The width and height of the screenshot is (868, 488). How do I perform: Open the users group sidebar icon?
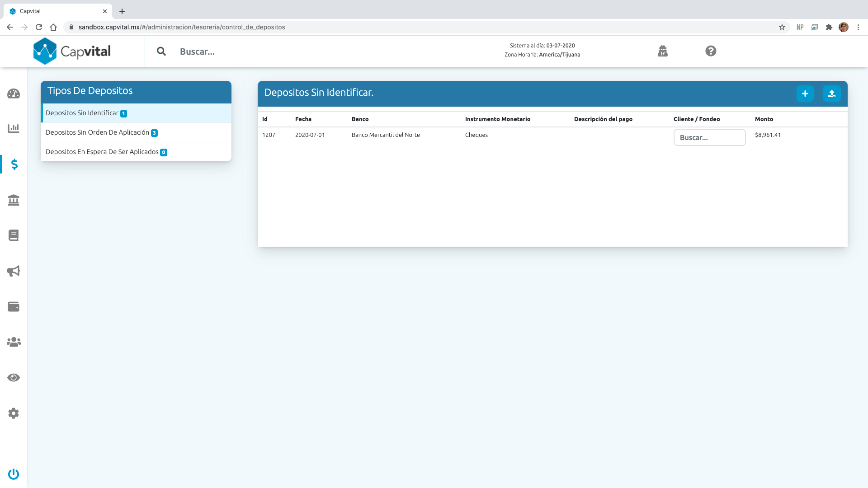tap(14, 342)
